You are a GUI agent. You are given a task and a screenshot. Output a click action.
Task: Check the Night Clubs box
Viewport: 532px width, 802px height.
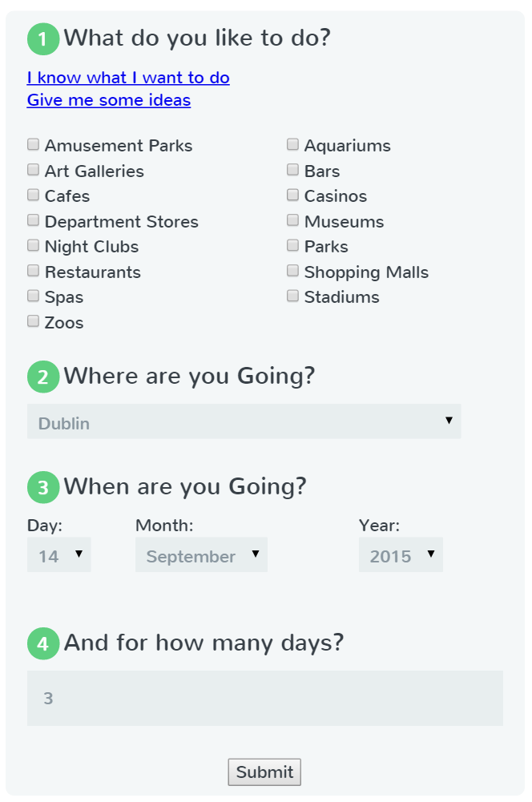pos(34,246)
